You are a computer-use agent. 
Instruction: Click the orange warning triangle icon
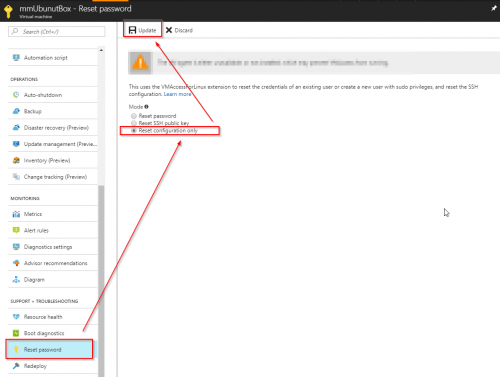click(x=140, y=62)
